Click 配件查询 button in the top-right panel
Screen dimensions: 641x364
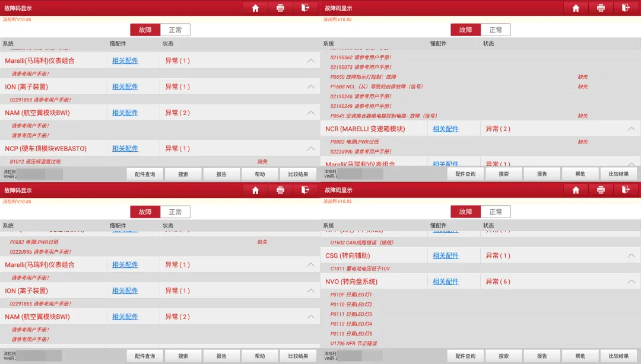466,174
